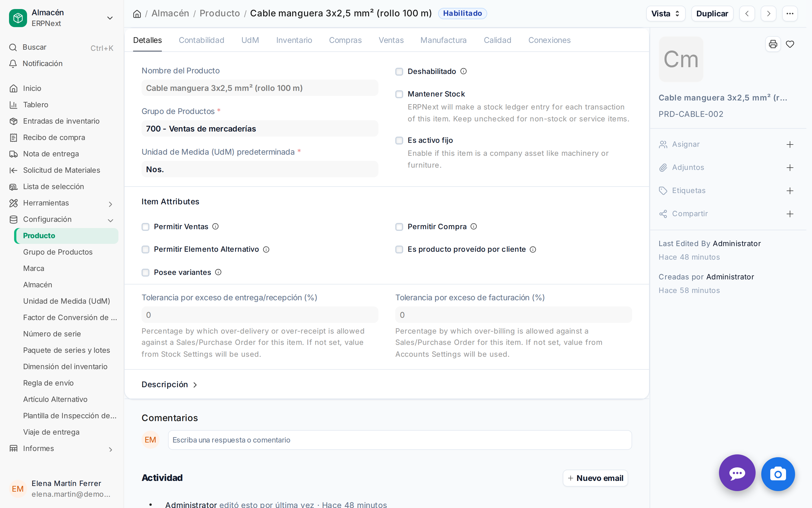Check the Posee variantes box

145,272
